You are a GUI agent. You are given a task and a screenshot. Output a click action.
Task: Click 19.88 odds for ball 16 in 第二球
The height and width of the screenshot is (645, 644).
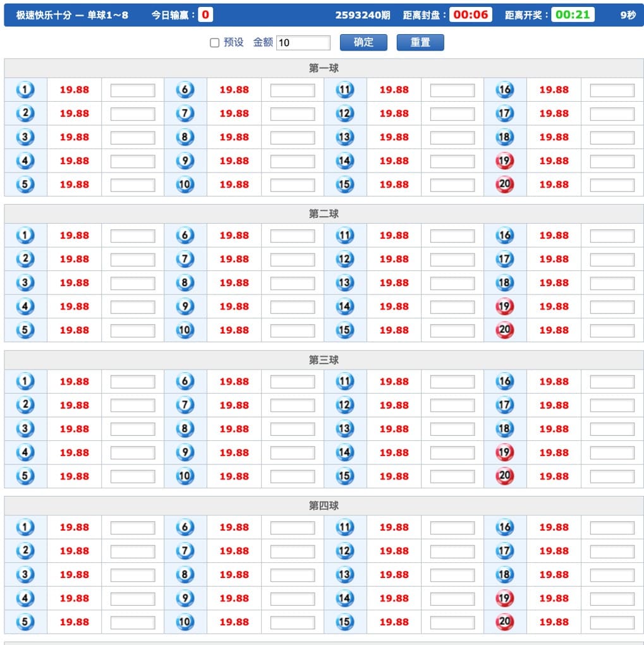554,235
